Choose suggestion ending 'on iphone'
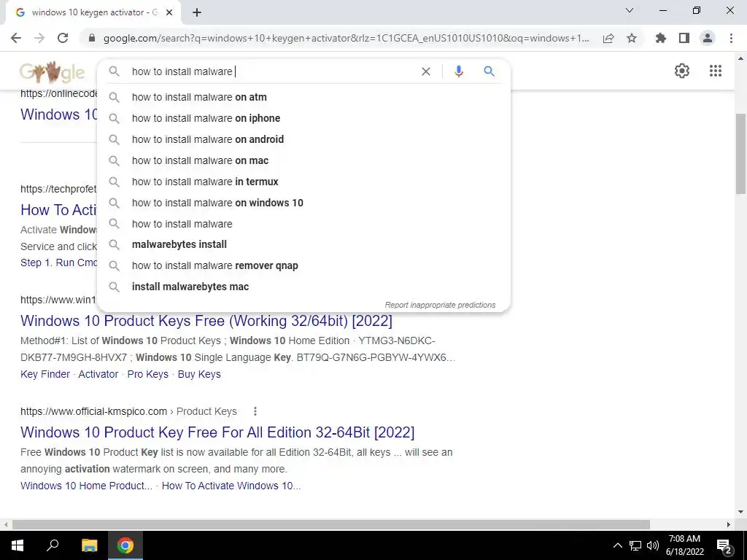 tap(303, 118)
